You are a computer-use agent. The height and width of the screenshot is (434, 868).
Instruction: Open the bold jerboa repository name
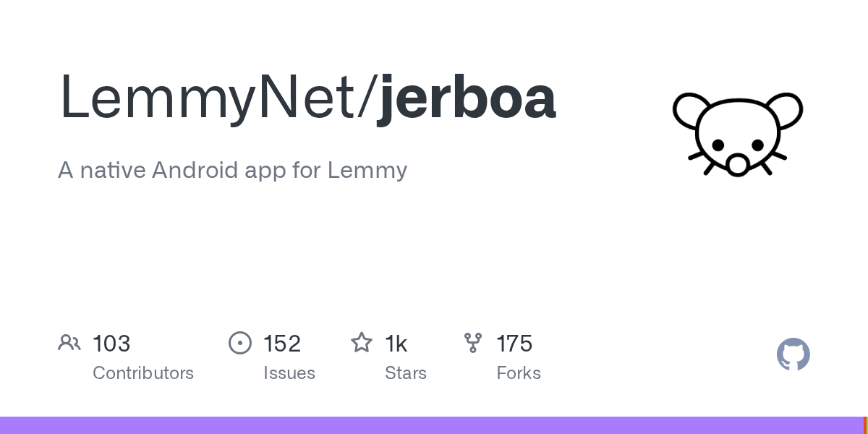pos(466,98)
